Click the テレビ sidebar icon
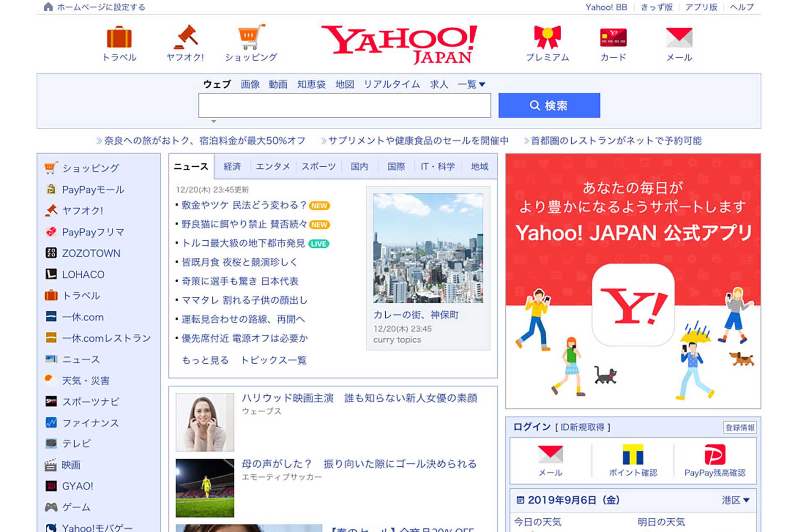Image resolution: width=798 pixels, height=532 pixels. point(51,443)
